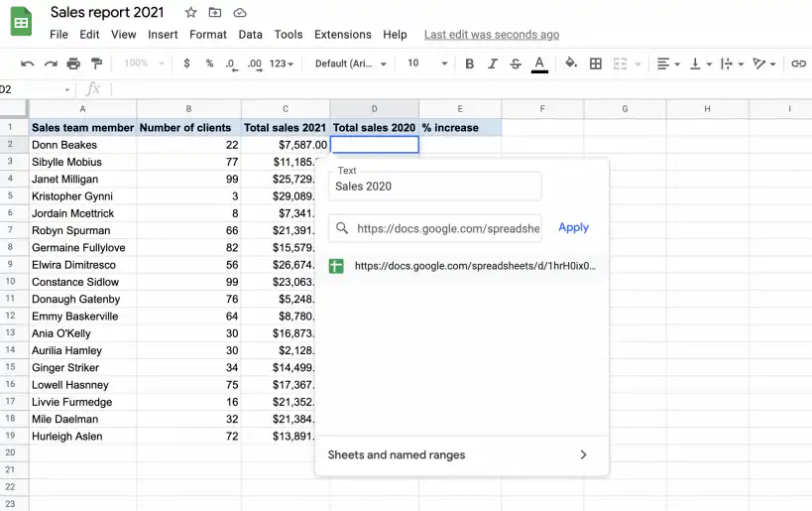Viewport: 812px width, 511px height.
Task: Open the Insert menu
Action: point(163,35)
